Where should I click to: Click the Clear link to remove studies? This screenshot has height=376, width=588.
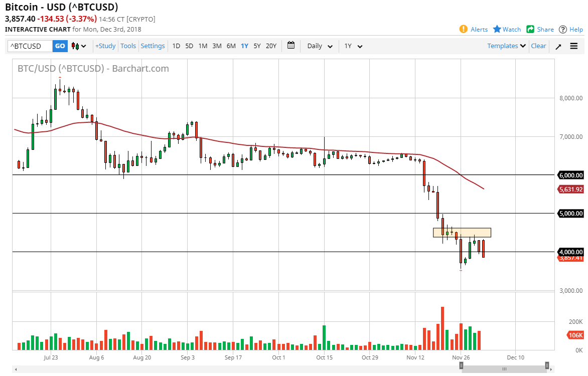click(x=538, y=46)
